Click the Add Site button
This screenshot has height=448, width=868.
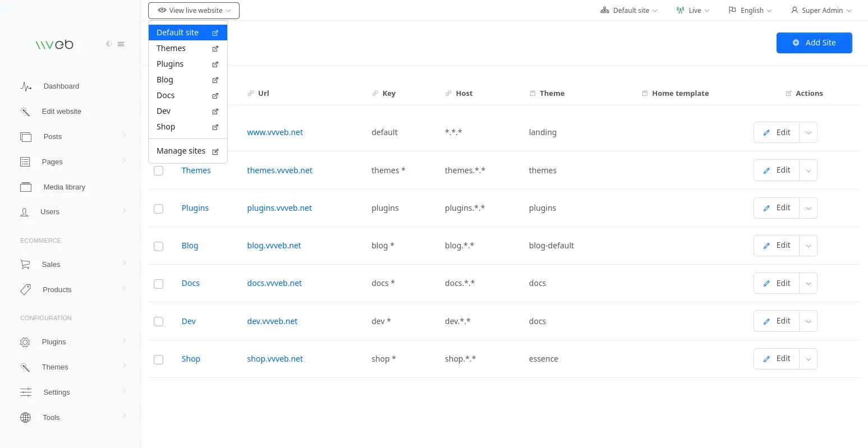tap(814, 43)
